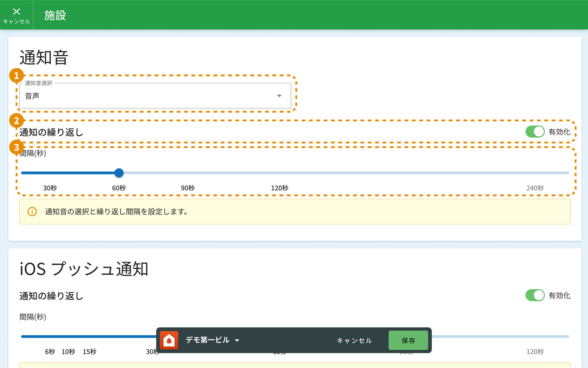Click キャンセル in the bottom dark bar
Viewport: 588px width, 368px height.
pos(354,340)
